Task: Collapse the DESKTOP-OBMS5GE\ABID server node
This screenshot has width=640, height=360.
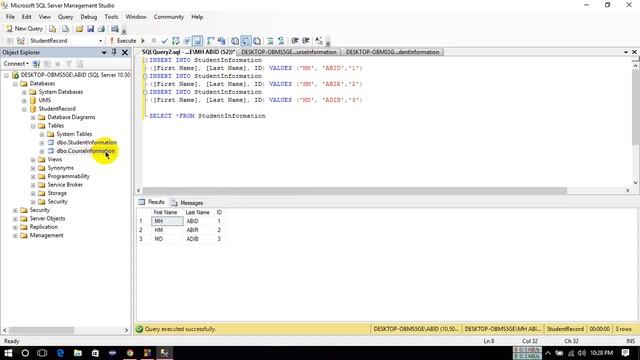Action: tap(7, 76)
